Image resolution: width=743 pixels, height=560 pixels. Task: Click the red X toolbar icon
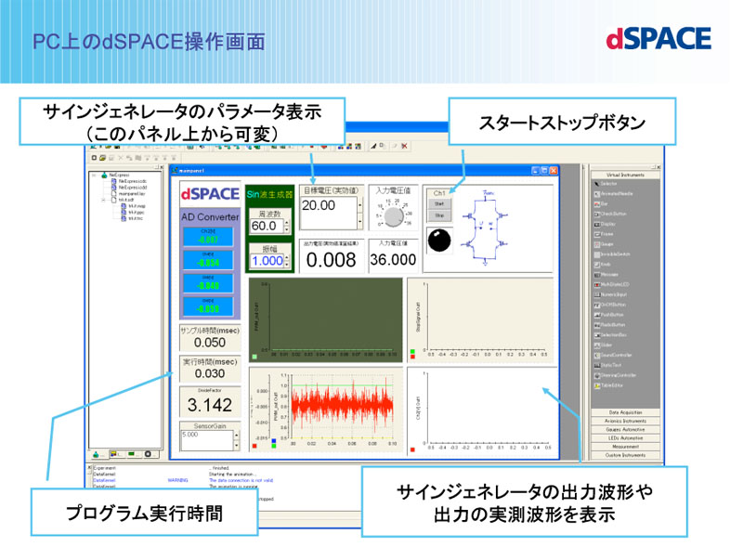(404, 147)
